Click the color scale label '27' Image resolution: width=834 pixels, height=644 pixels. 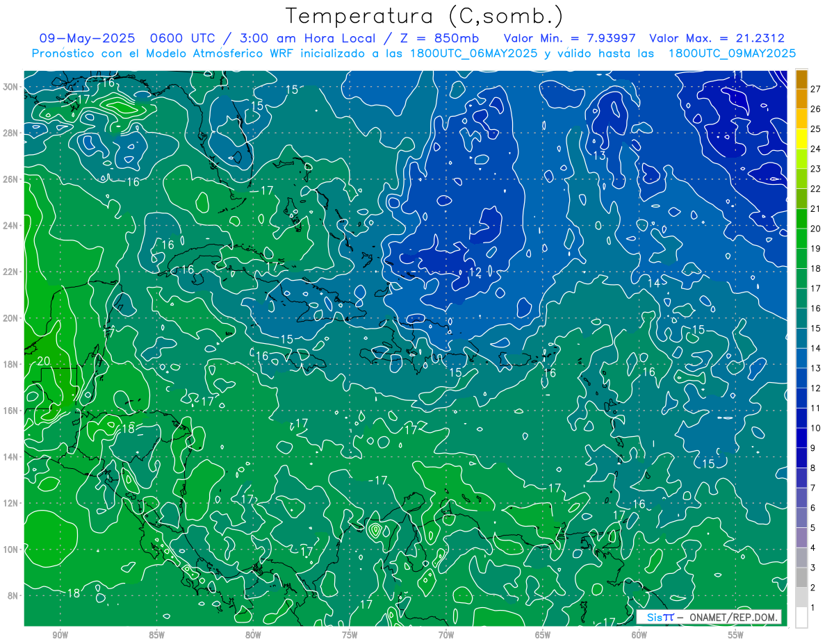coord(816,88)
